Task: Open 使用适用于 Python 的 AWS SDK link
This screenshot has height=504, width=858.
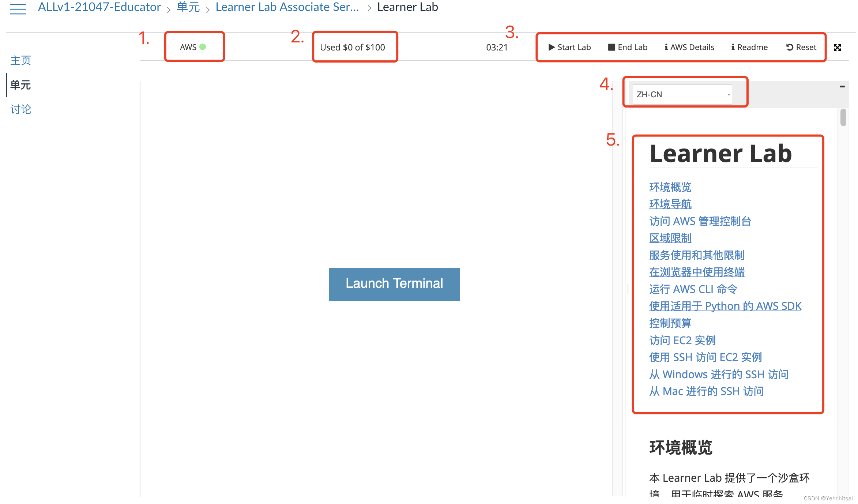Action: (x=725, y=306)
